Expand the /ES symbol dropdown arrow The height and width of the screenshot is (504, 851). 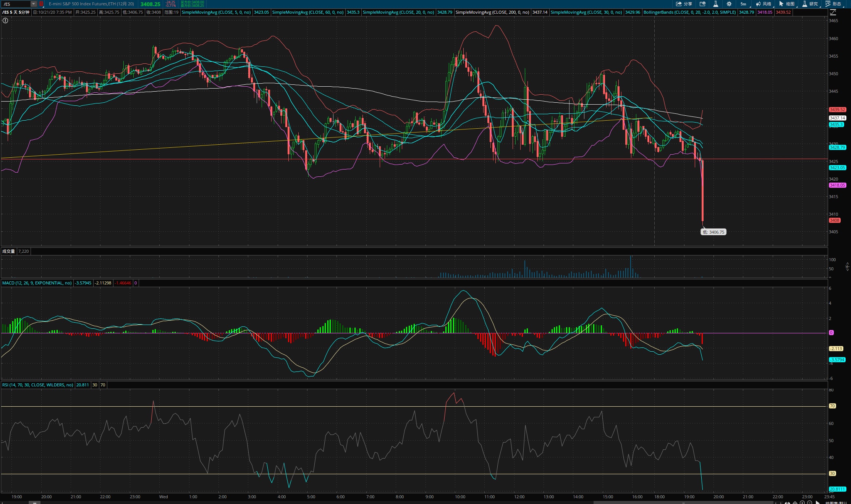pos(34,4)
